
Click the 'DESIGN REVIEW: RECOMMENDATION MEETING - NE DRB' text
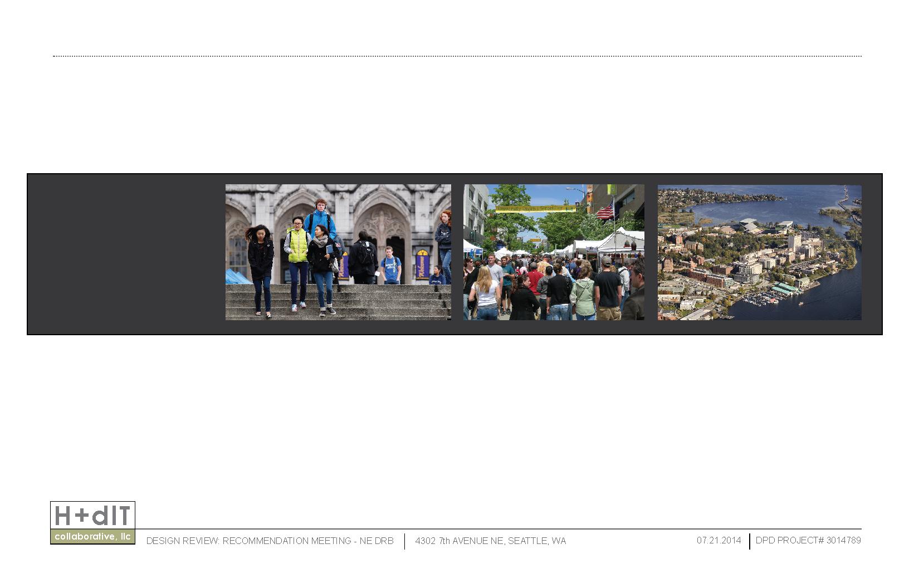(x=270, y=541)
